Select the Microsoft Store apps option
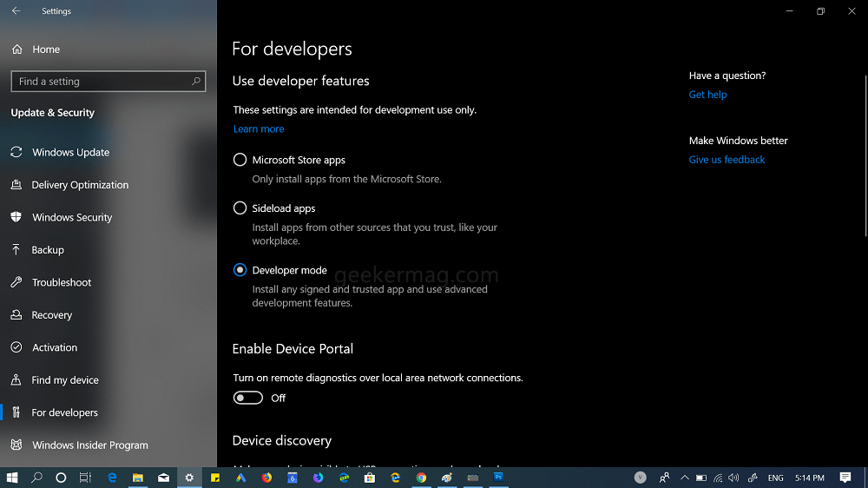The height and width of the screenshot is (488, 868). 240,160
